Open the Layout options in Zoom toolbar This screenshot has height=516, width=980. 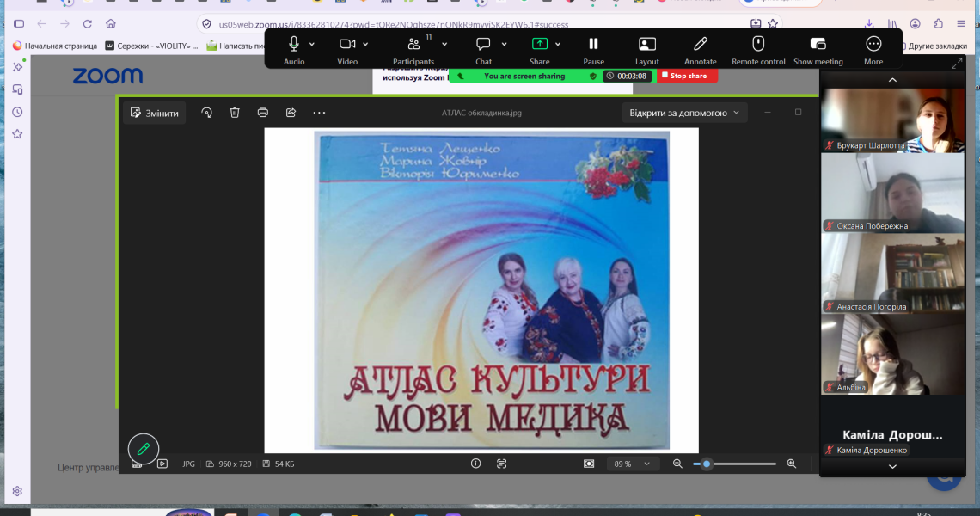[x=646, y=44]
